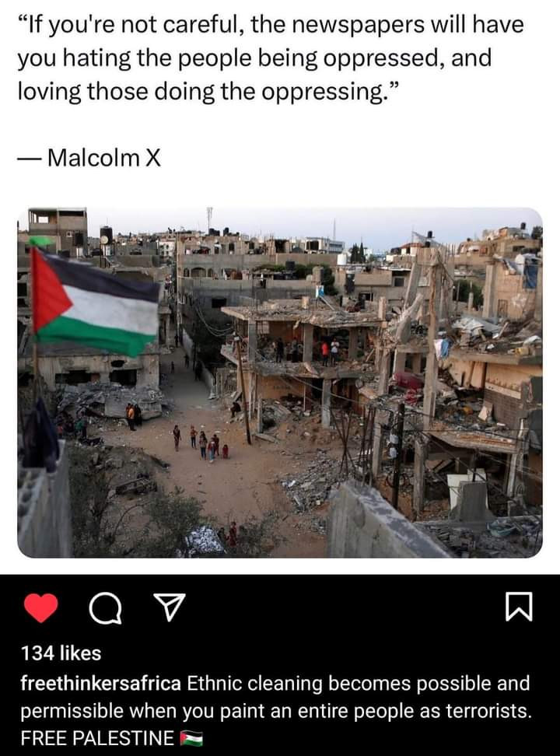Select the "— Malcolm X" attribution text
Image resolution: width=560 pixels, height=756 pixels.
89,158
